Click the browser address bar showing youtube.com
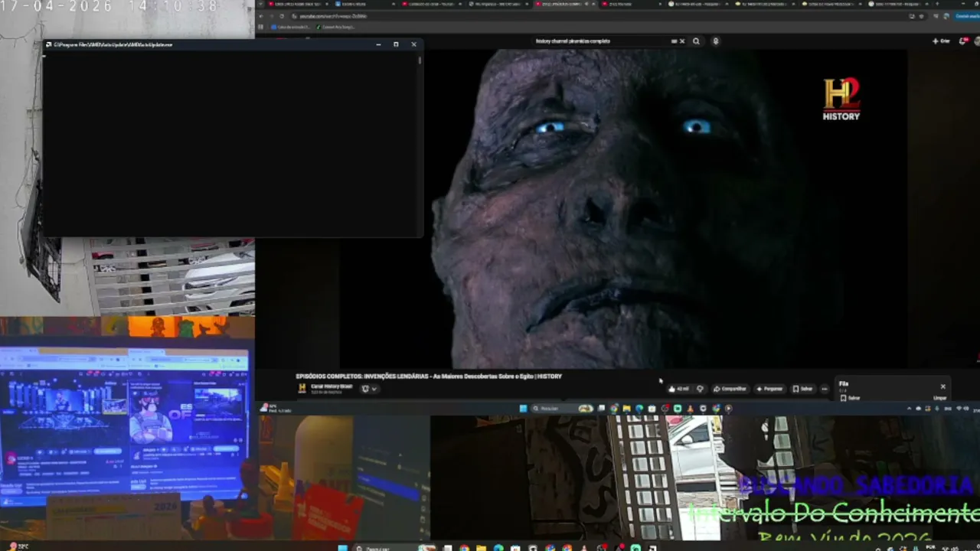The width and height of the screenshot is (980, 551). (x=597, y=16)
